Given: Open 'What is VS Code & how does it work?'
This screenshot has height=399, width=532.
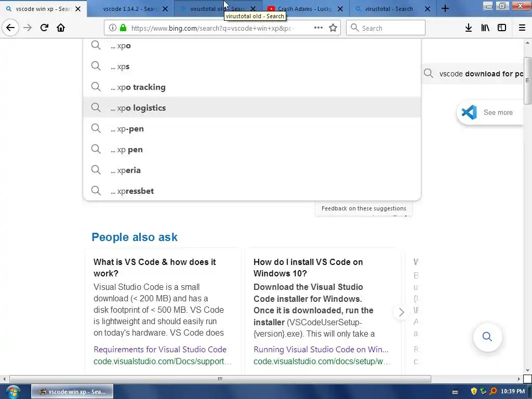Looking at the screenshot, I should tap(154, 268).
